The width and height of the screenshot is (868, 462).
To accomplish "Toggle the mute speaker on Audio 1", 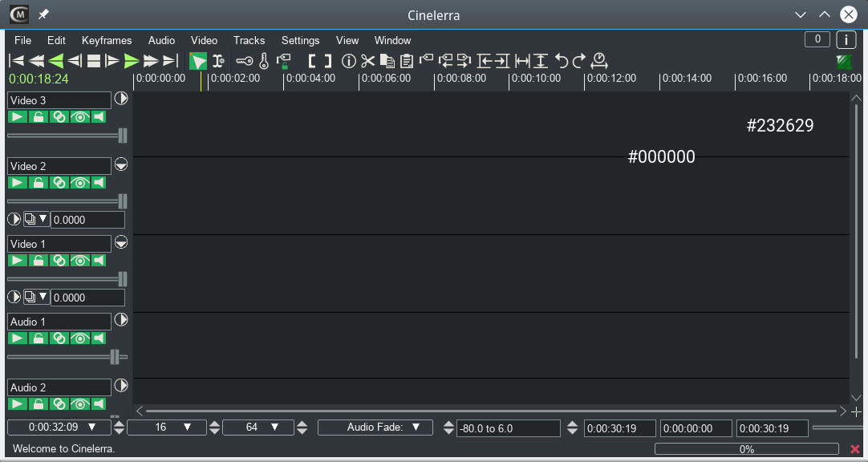I will (x=99, y=338).
